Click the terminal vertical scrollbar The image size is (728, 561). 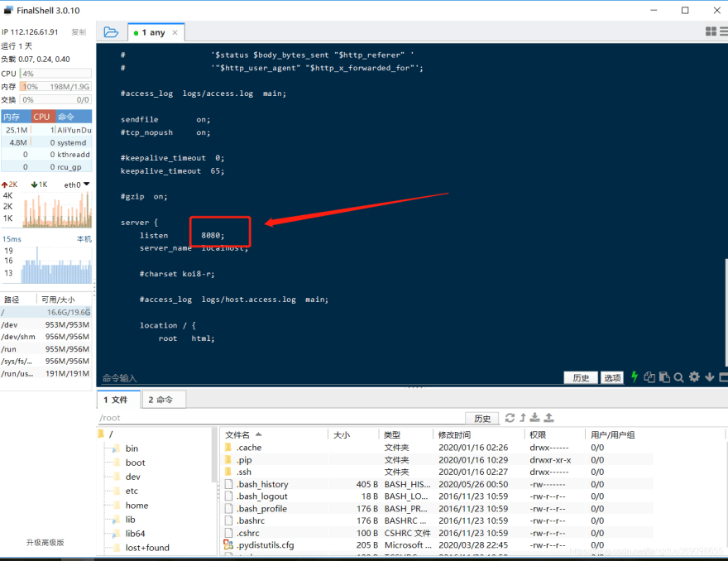pos(726,313)
